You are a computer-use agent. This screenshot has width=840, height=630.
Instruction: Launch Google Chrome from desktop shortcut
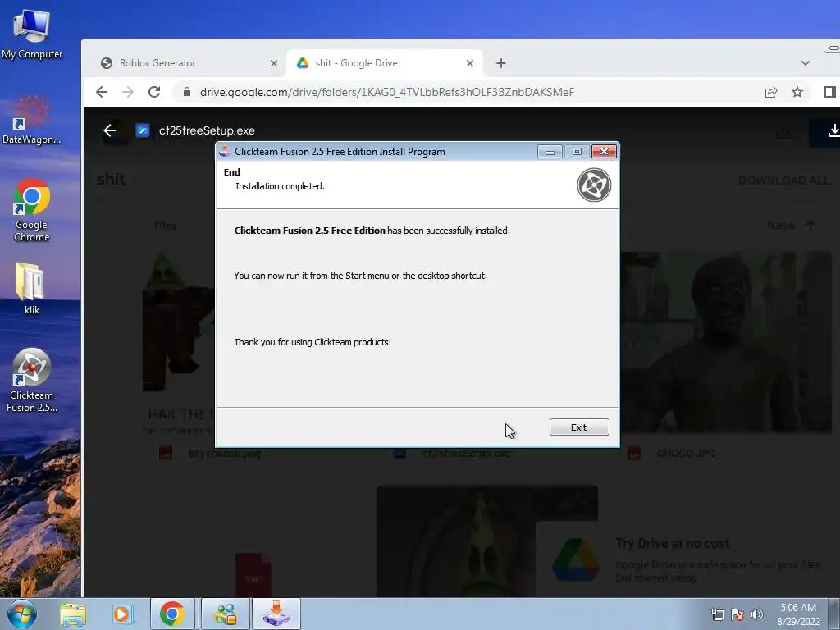point(32,210)
